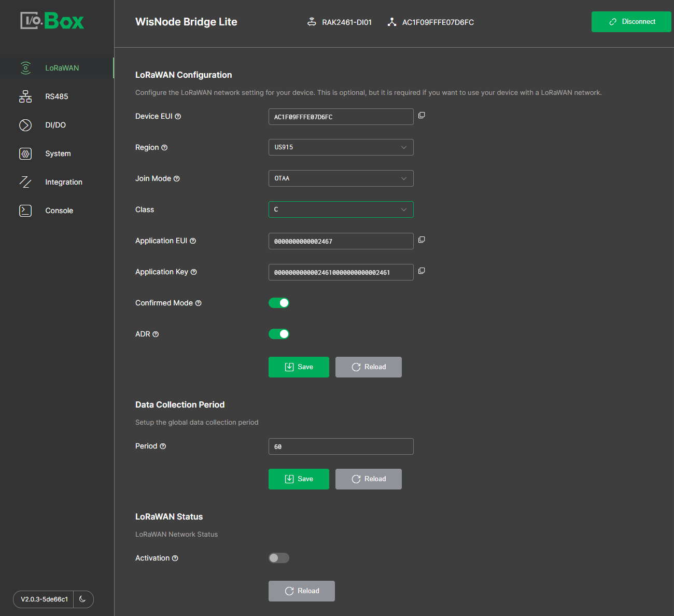
Task: Click the DI/DO sidebar icon
Action: pyautogui.click(x=25, y=125)
